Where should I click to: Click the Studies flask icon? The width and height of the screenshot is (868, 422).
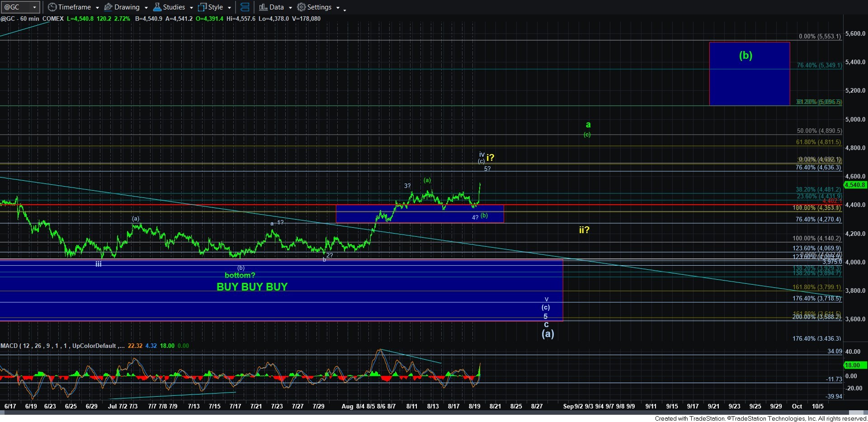[x=157, y=7]
